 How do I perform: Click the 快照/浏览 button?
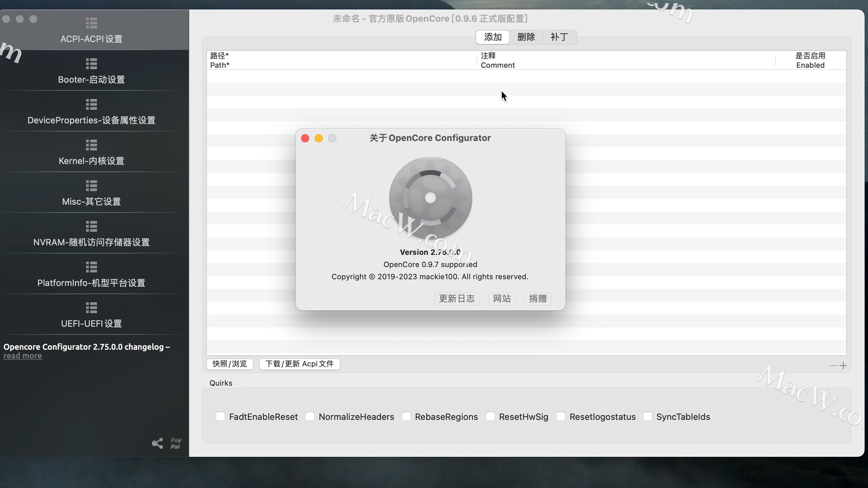coord(230,364)
